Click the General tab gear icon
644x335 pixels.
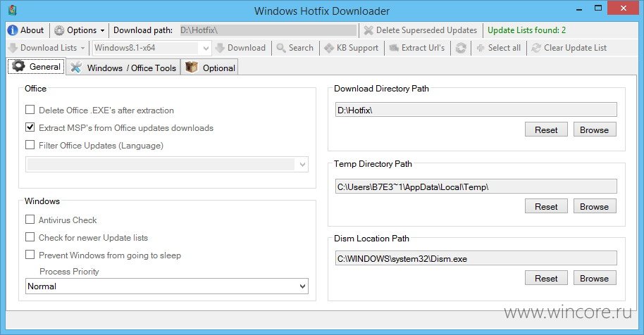(18, 66)
